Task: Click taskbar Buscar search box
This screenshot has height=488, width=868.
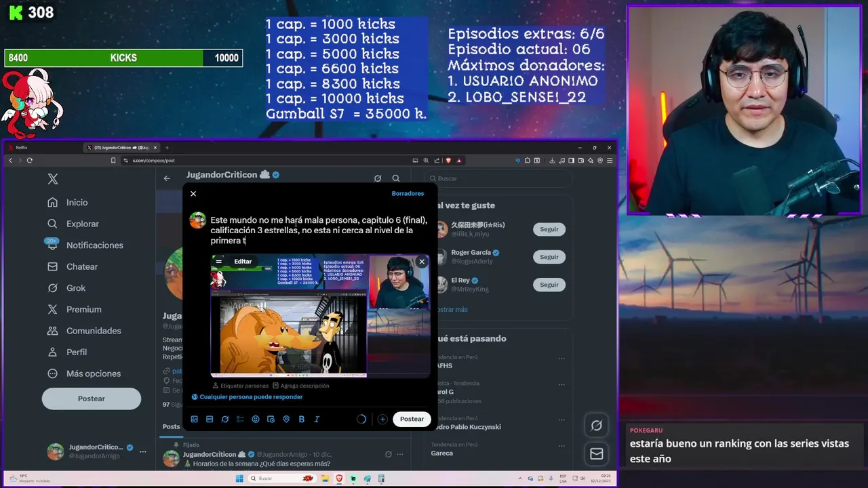Action: (x=281, y=479)
